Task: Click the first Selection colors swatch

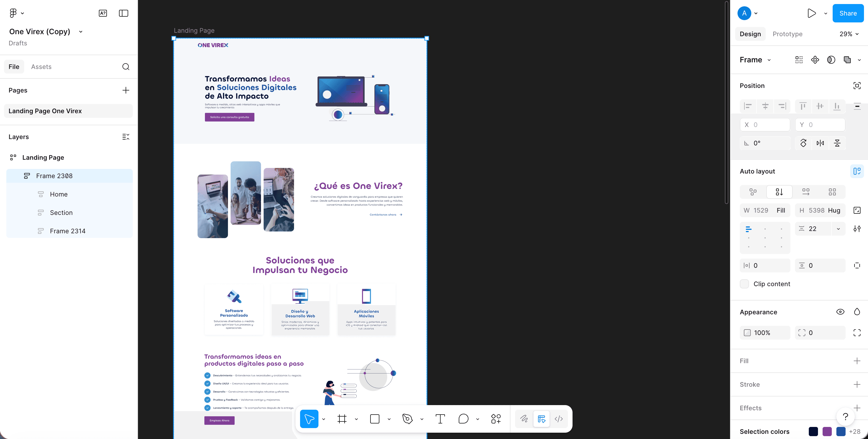Action: (813, 432)
